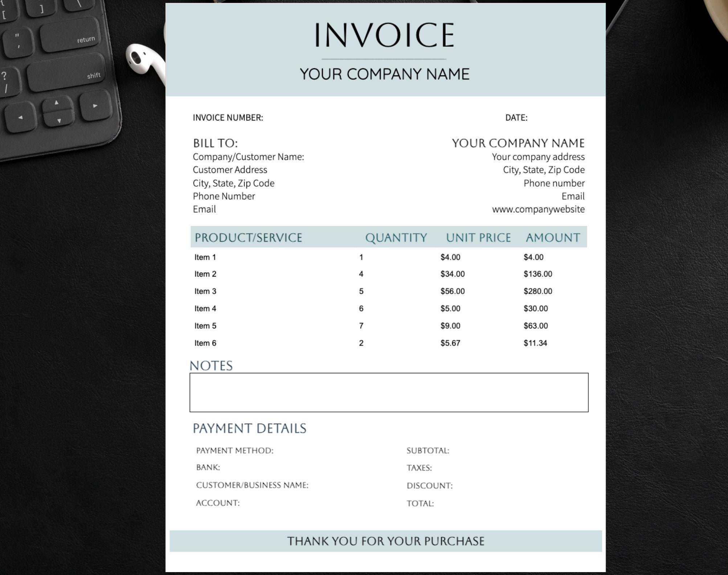The image size is (728, 575).
Task: Select the QUANTITY column header
Action: click(x=396, y=237)
